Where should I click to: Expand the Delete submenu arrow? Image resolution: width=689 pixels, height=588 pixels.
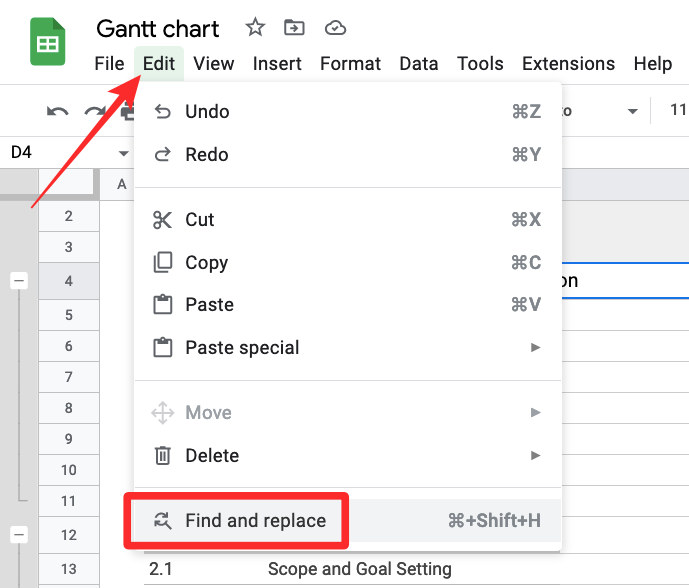535,455
